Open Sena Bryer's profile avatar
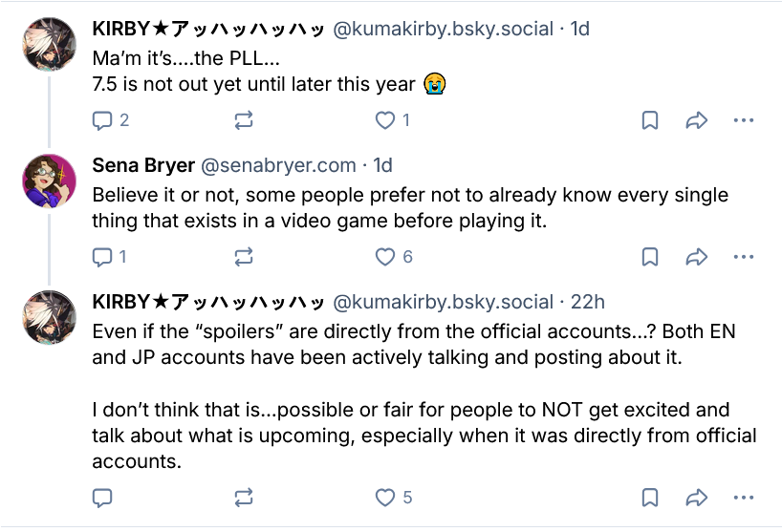This screenshot has width=782, height=532. [x=49, y=181]
